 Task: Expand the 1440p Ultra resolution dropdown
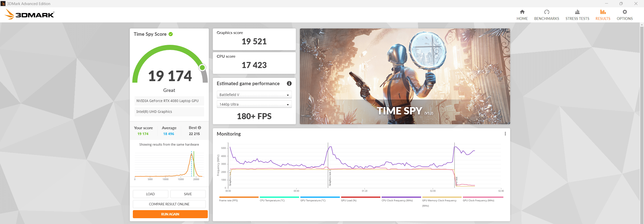(x=254, y=104)
